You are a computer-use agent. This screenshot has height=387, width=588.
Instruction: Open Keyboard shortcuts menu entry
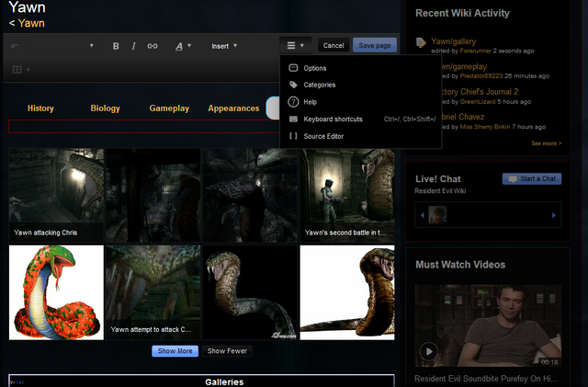pos(361,119)
